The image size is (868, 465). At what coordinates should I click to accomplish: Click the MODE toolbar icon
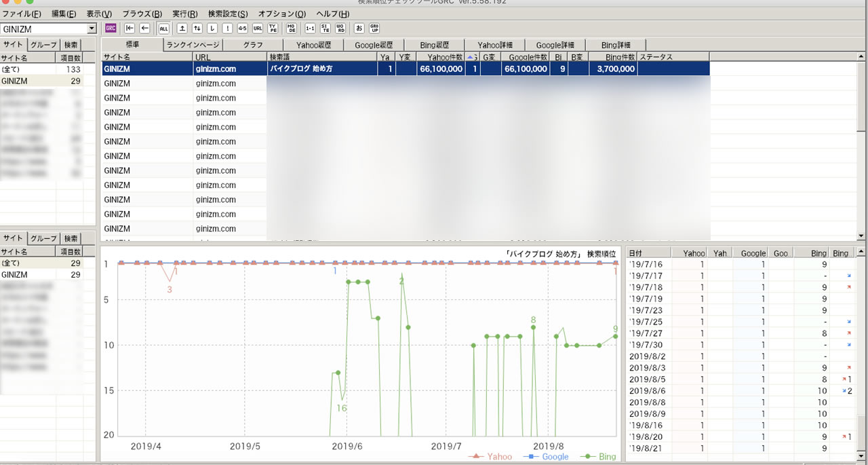click(x=291, y=29)
